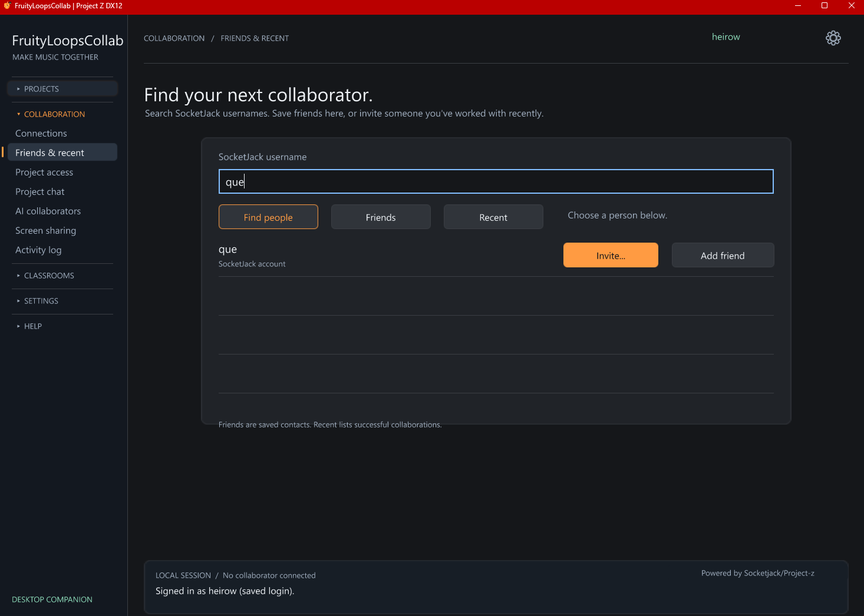Click 'No collaborator connected' status text
The image size is (864, 616).
[x=269, y=575]
